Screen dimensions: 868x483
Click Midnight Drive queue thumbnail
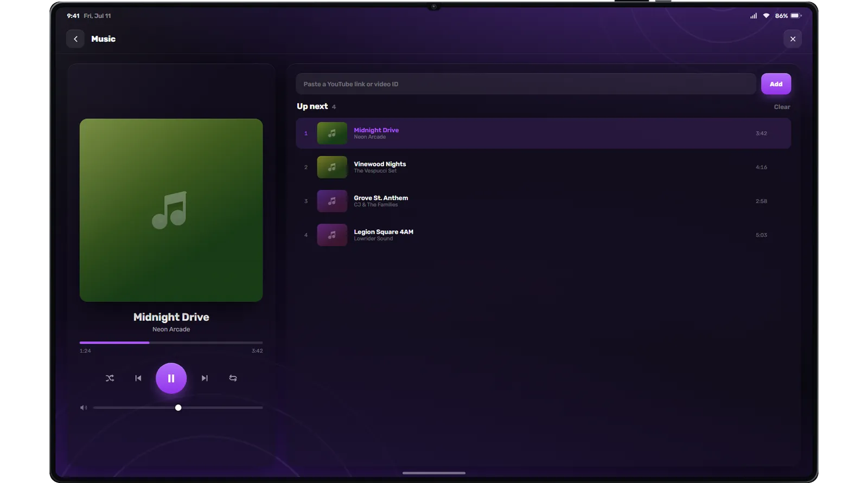click(332, 133)
